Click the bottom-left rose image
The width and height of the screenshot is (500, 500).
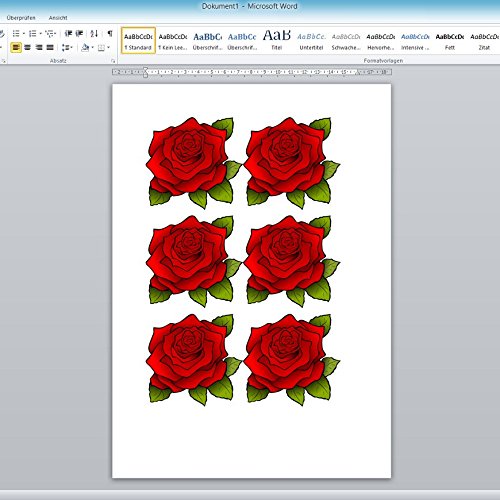(x=193, y=359)
